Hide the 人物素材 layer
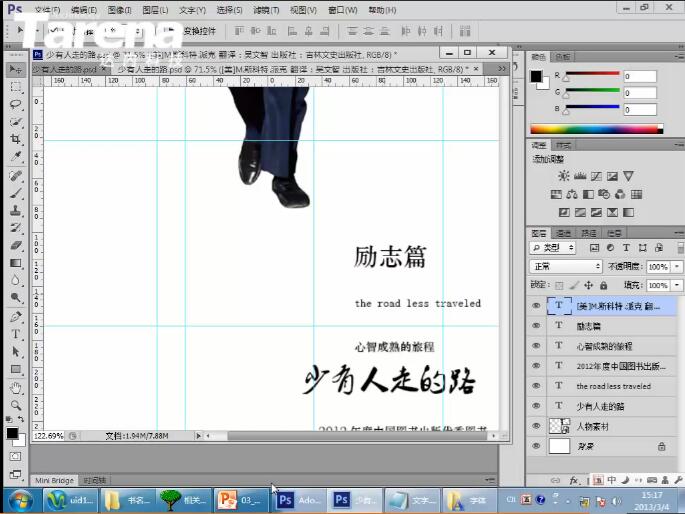Screen dimensions: 685x514 pyautogui.click(x=536, y=426)
